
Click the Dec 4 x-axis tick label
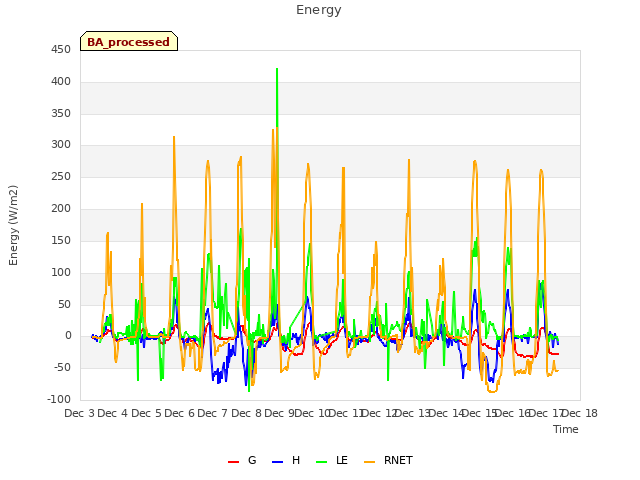[112, 413]
